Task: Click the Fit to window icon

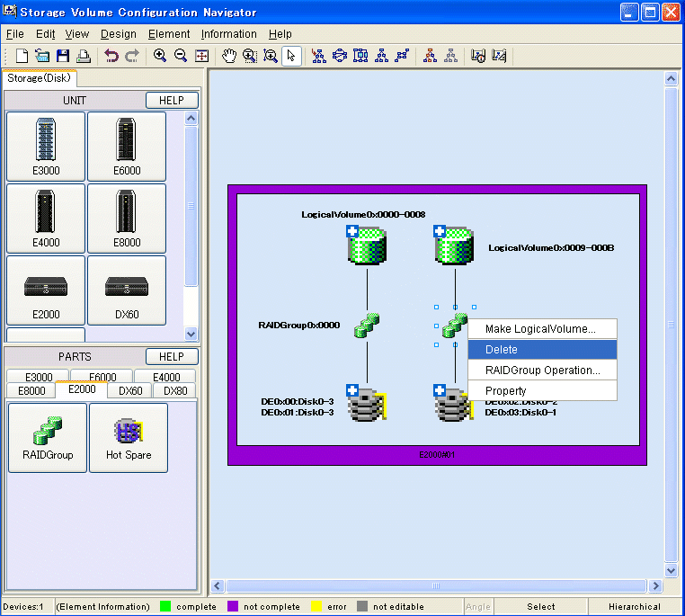Action: tap(201, 56)
